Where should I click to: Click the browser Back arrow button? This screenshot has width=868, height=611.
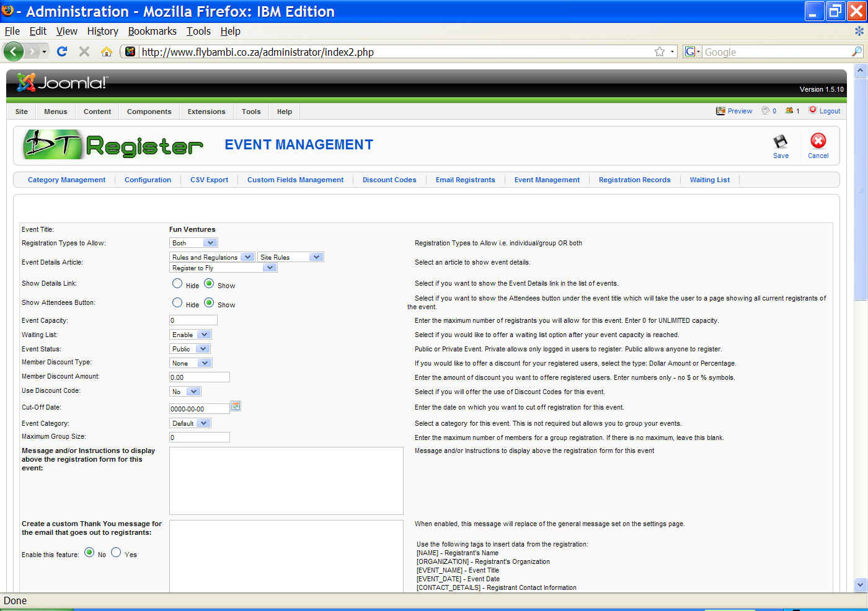coord(14,51)
